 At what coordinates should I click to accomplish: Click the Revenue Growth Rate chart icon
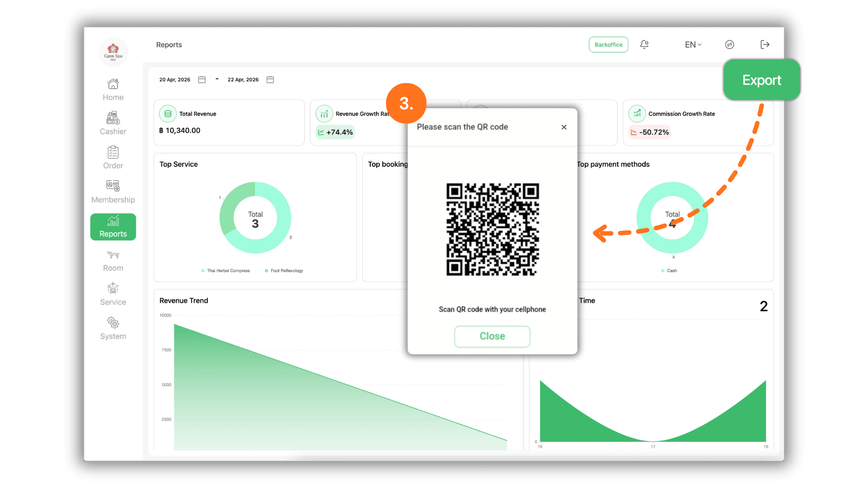tap(324, 114)
